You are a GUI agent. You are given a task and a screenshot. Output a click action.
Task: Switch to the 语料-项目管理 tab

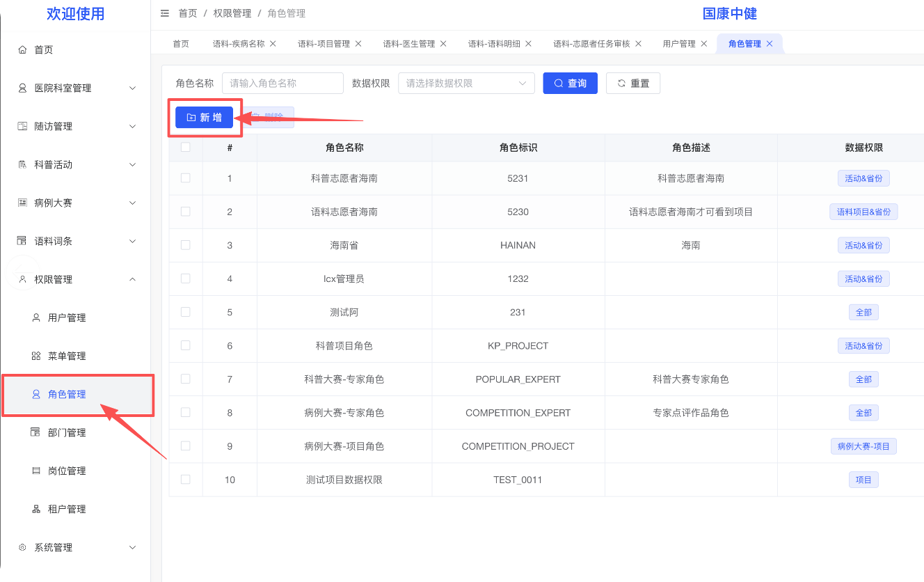pos(324,44)
